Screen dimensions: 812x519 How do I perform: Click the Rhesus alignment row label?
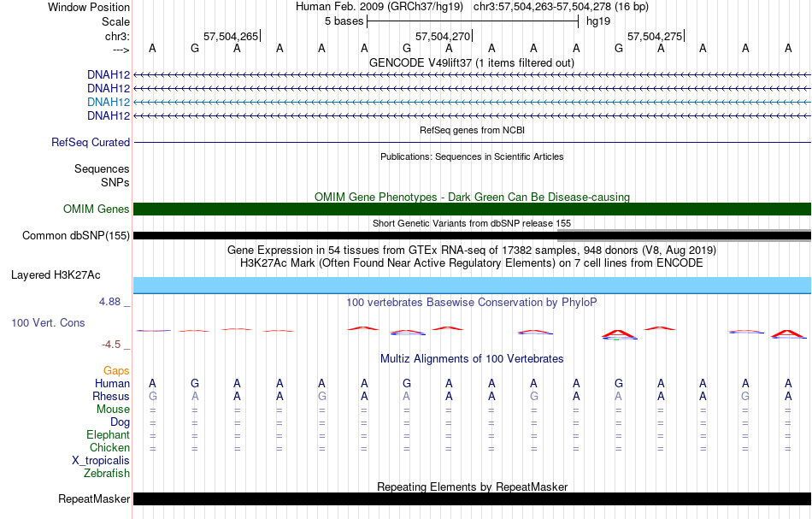pos(111,396)
